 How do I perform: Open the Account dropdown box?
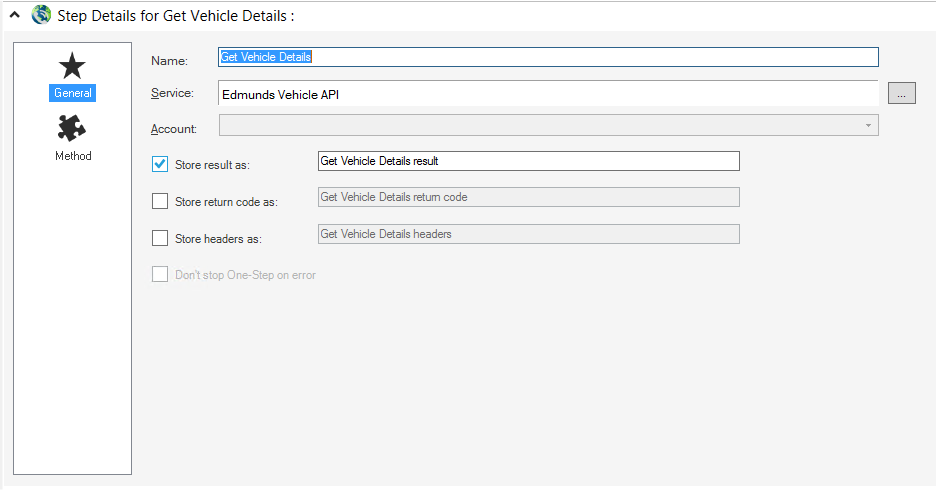(548, 125)
